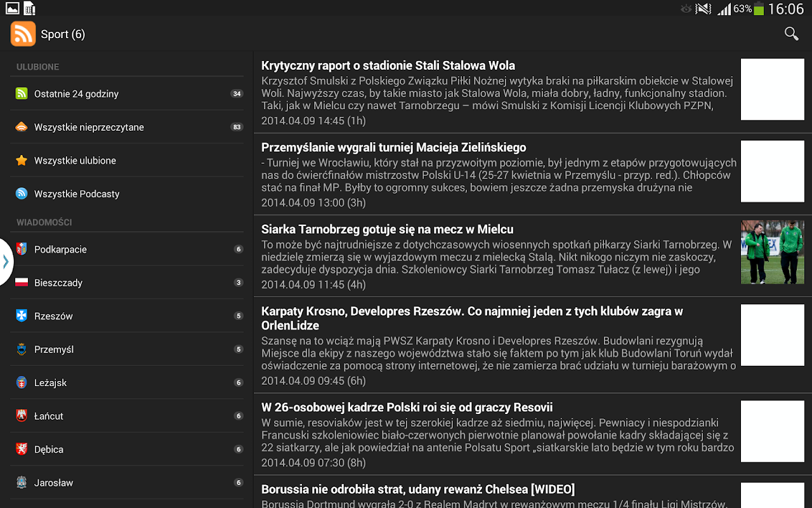
Task: Click the Jarosław crest icon
Action: point(22,483)
